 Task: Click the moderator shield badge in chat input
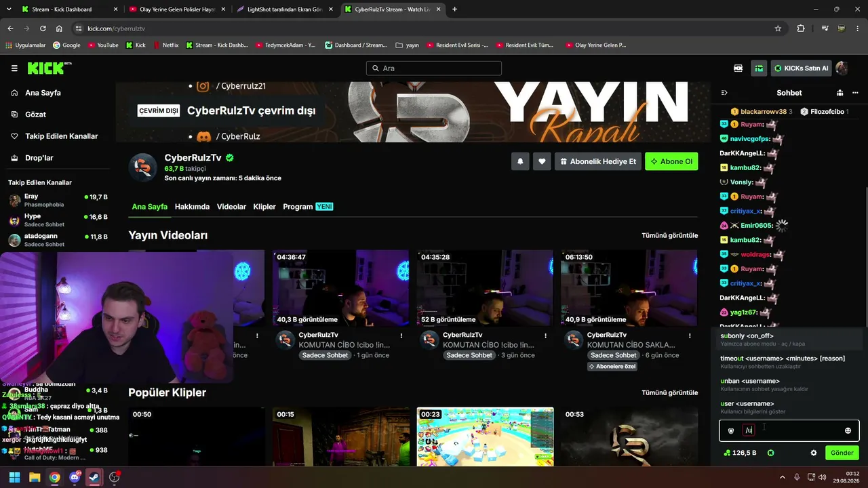731,430
